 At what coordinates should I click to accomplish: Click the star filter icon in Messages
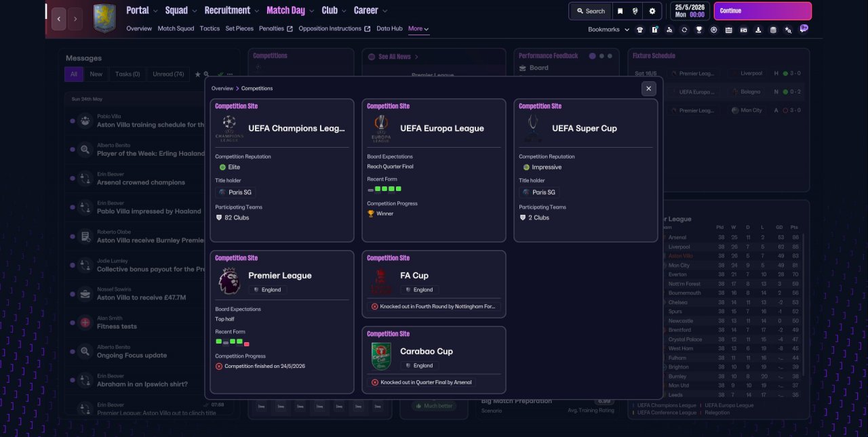pos(197,74)
